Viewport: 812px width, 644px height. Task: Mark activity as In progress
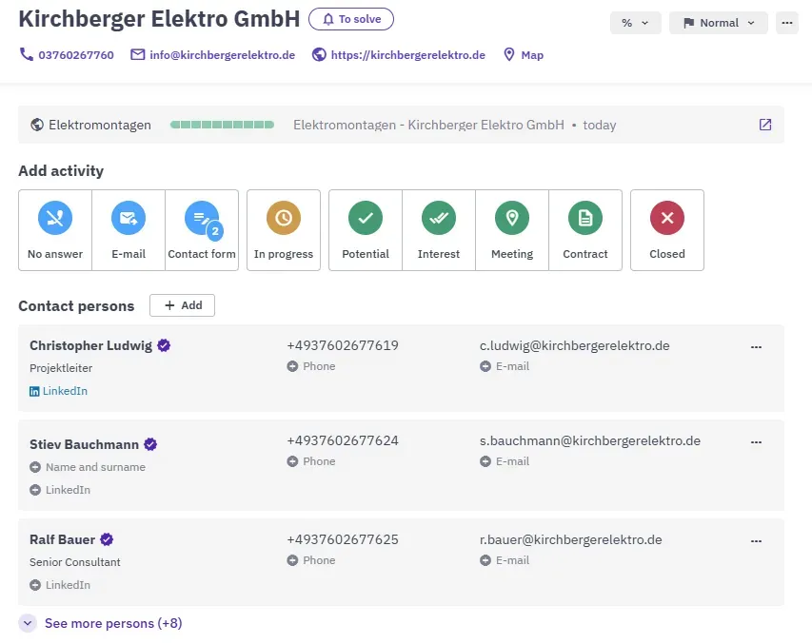click(x=284, y=230)
